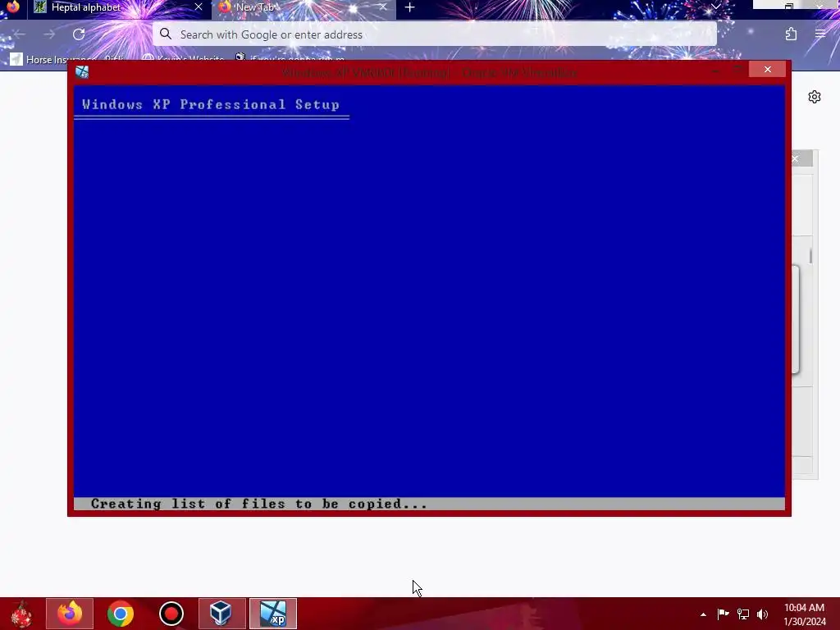The height and width of the screenshot is (630, 840).
Task: Open the clock showing 10:04 AM
Action: [805, 614]
